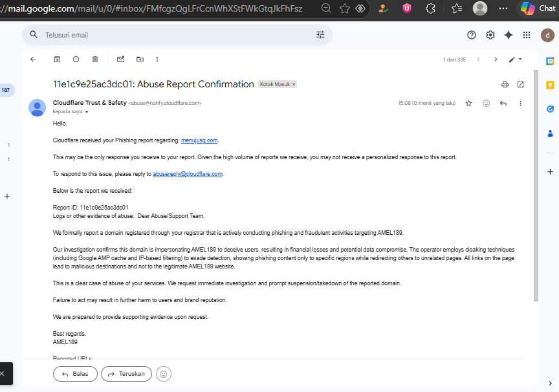Delete this email with the trash icon
The height and width of the screenshot is (392, 559).
pos(95,59)
